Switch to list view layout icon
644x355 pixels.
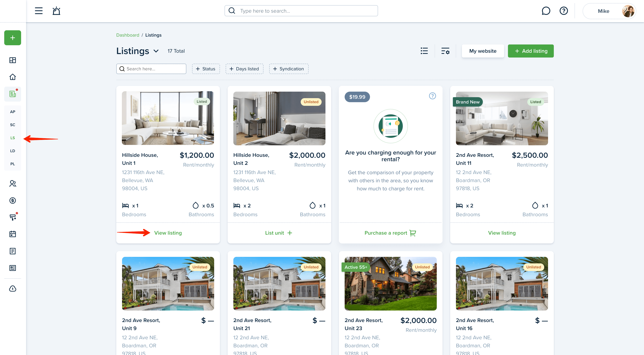424,51
